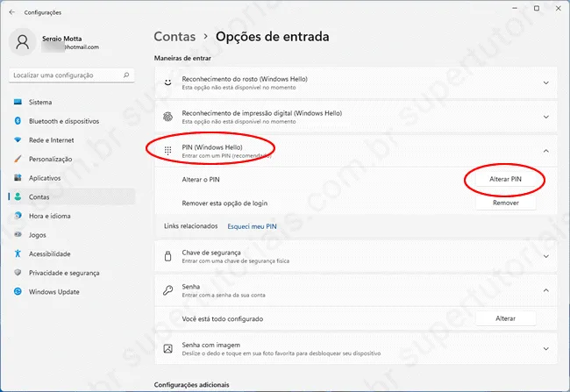Click 'Você está todo configurado' text
Image resolution: width=570 pixels, height=392 pixels.
223,318
